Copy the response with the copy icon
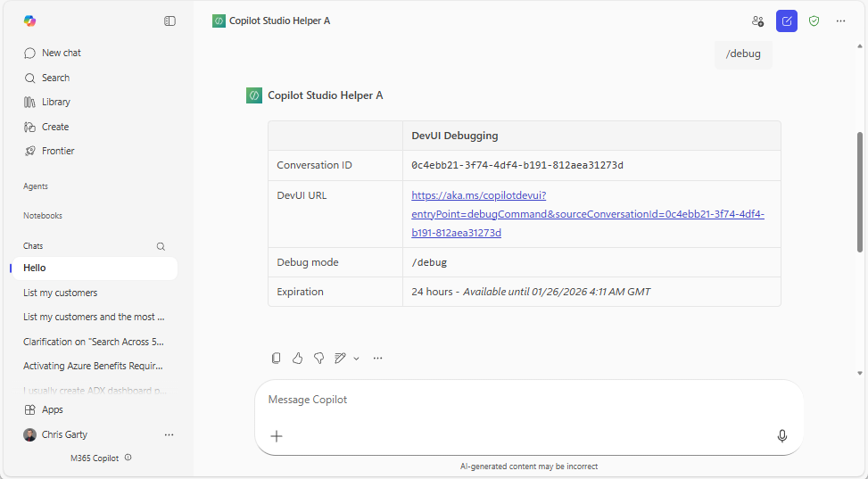This screenshot has width=868, height=479. point(277,358)
